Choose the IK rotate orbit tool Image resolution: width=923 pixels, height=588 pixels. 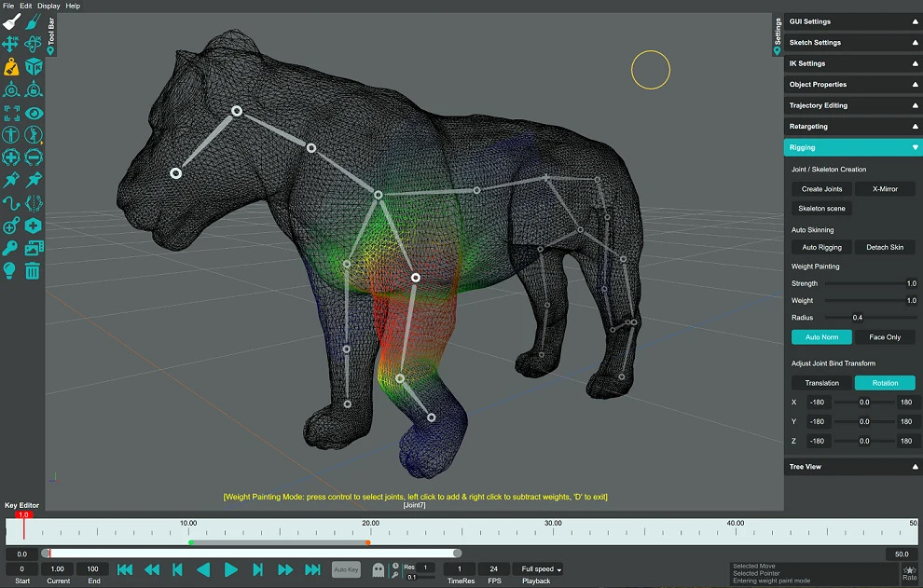(33, 44)
